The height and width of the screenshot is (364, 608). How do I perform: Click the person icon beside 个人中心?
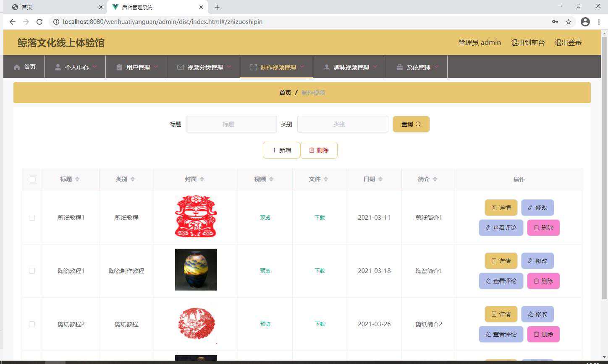pos(58,67)
